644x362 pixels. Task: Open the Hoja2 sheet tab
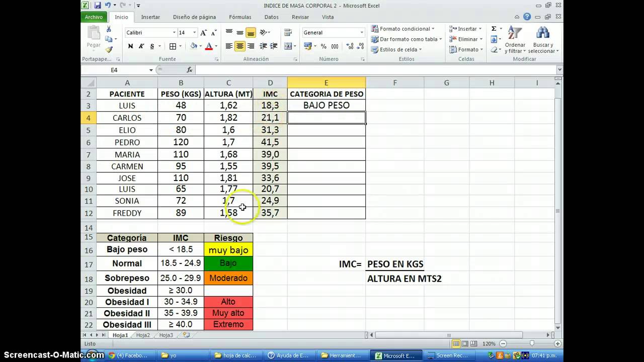tap(143, 335)
